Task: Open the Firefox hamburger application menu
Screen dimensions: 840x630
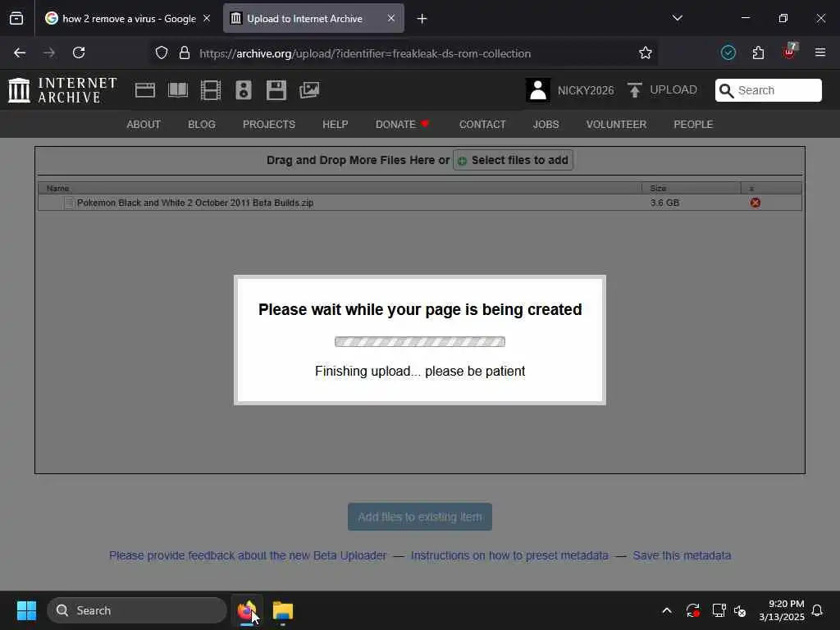Action: coord(820,52)
